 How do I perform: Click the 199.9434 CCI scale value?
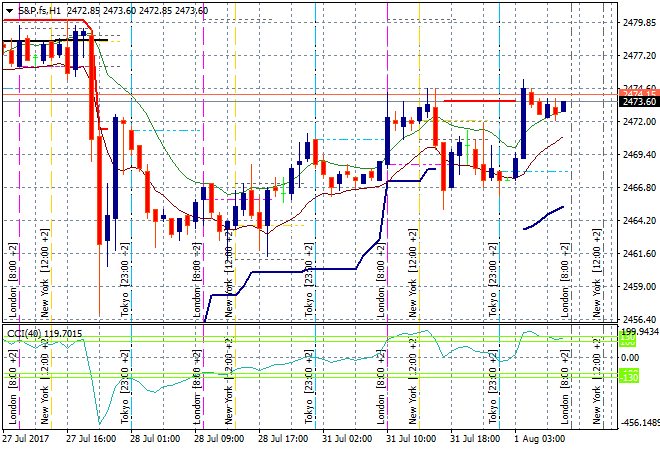tap(638, 331)
